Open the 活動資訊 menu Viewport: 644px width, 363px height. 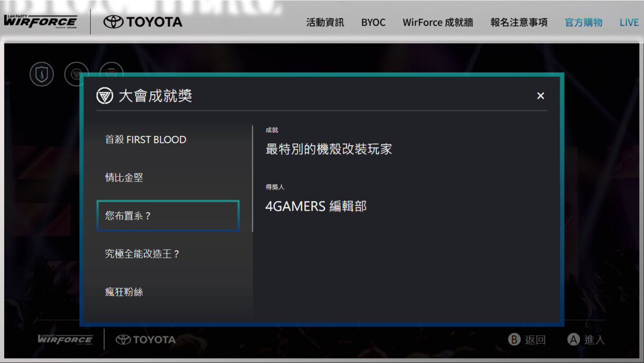tap(325, 23)
